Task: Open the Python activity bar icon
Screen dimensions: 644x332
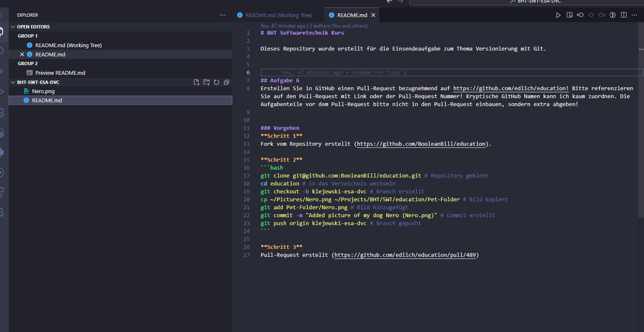Action: tap(2, 152)
